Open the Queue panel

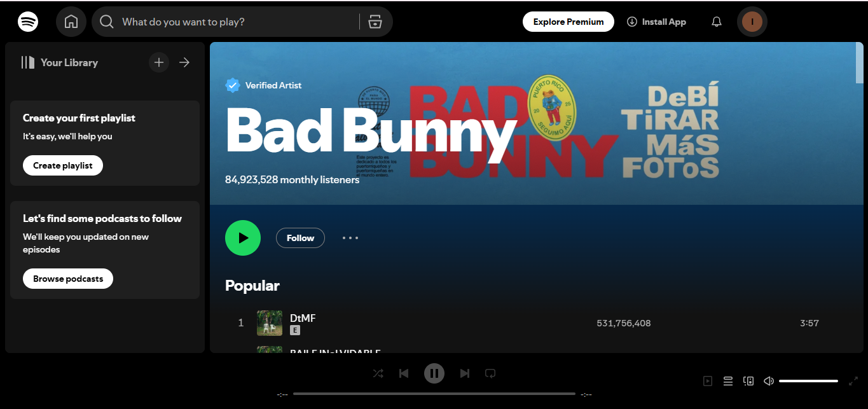click(727, 380)
